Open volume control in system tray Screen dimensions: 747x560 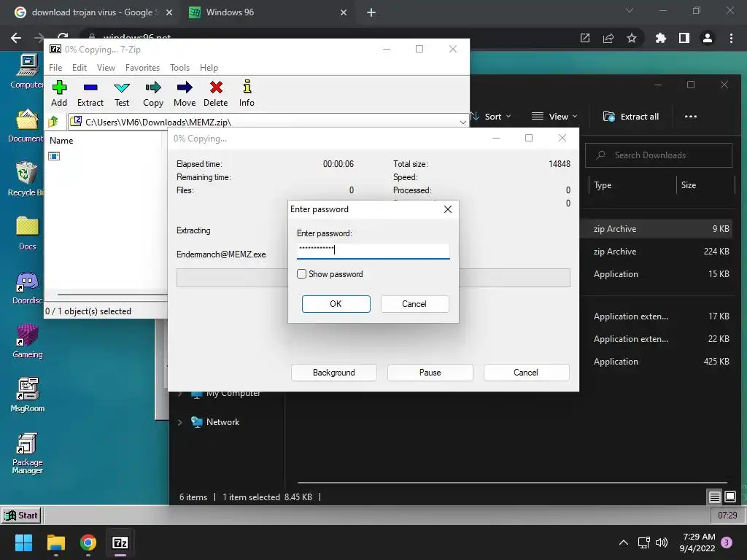662,542
